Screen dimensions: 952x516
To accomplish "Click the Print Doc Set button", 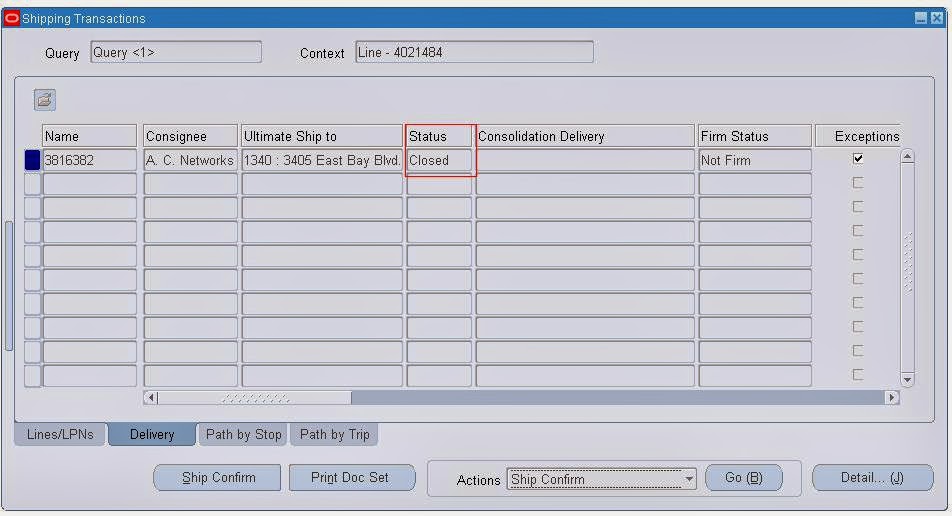I will pos(352,478).
